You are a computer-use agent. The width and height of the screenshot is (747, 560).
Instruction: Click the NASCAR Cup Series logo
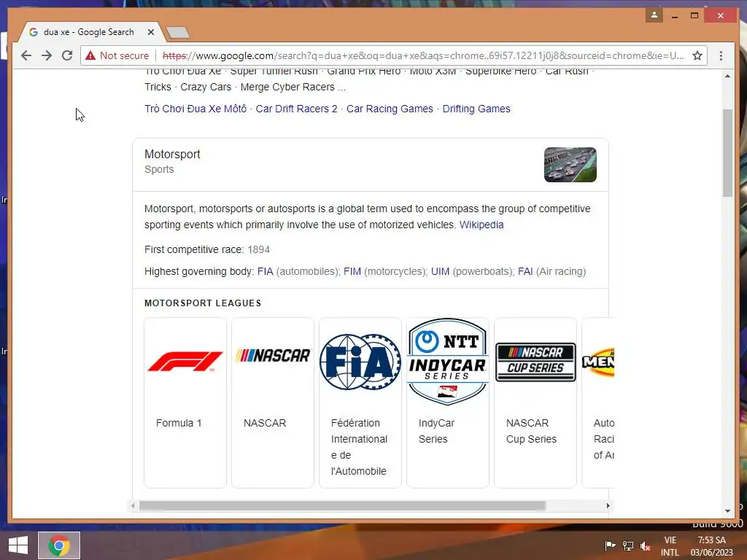tap(535, 362)
